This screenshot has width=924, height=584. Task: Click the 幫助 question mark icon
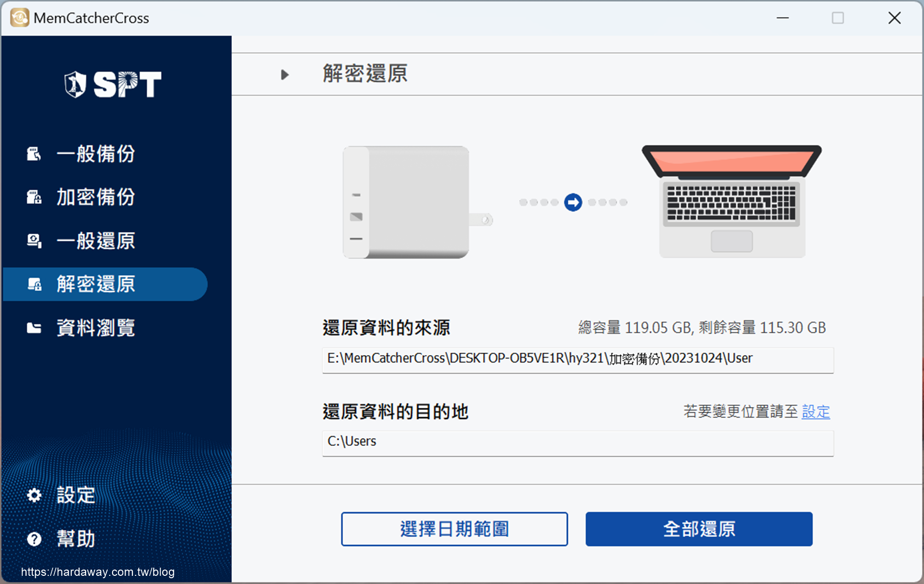(x=34, y=539)
